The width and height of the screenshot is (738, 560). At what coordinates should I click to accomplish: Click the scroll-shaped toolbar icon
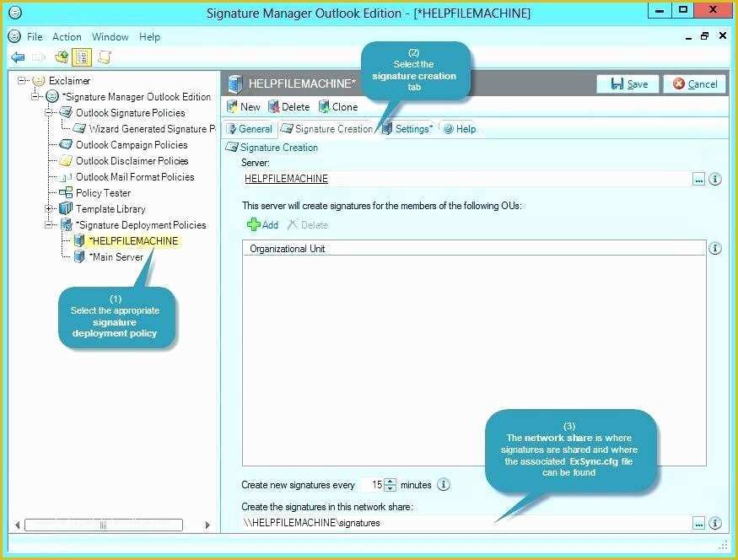pos(104,57)
